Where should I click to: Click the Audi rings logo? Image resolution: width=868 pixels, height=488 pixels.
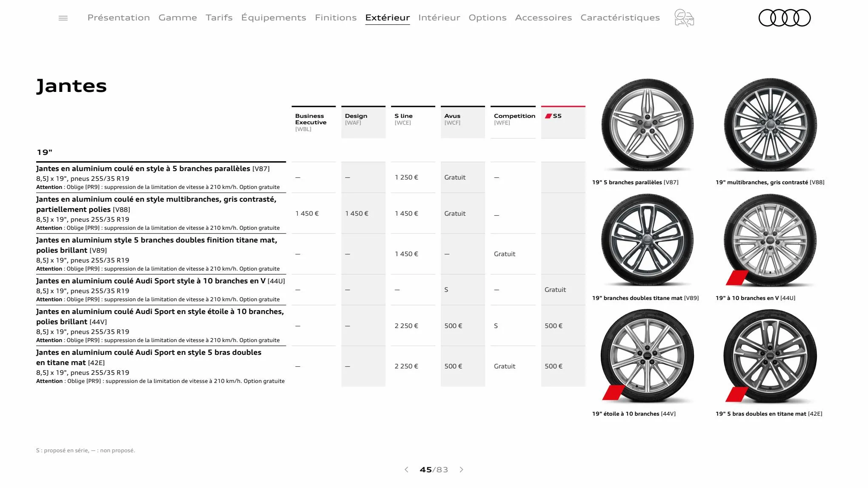click(x=785, y=18)
